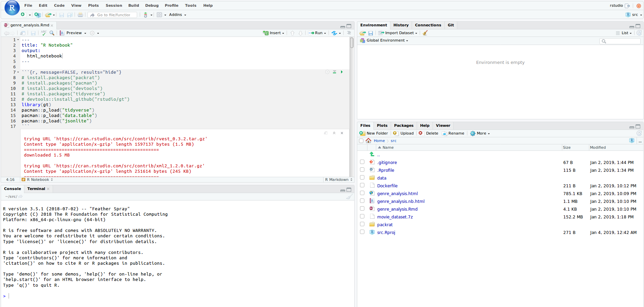The width and height of the screenshot is (644, 307).
Task: Switch to the History tab
Action: pos(401,25)
